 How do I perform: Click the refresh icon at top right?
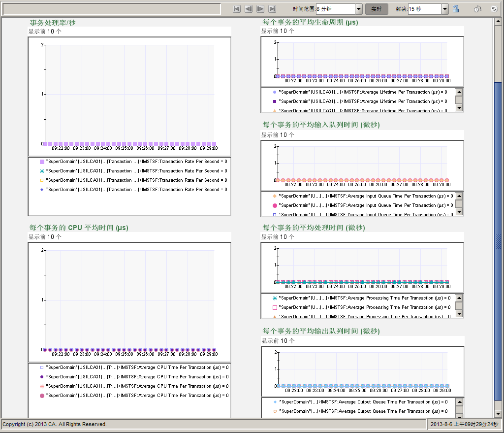pyautogui.click(x=494, y=9)
